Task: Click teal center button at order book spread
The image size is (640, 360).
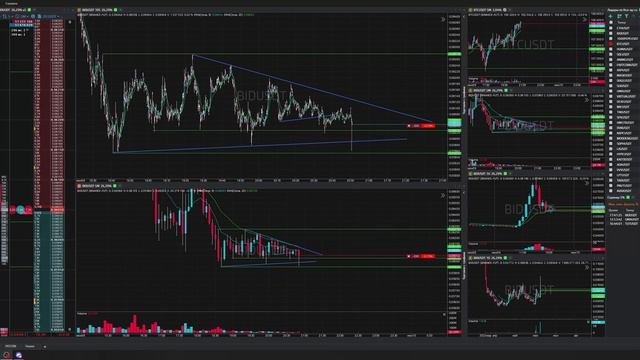Action: 20,210
